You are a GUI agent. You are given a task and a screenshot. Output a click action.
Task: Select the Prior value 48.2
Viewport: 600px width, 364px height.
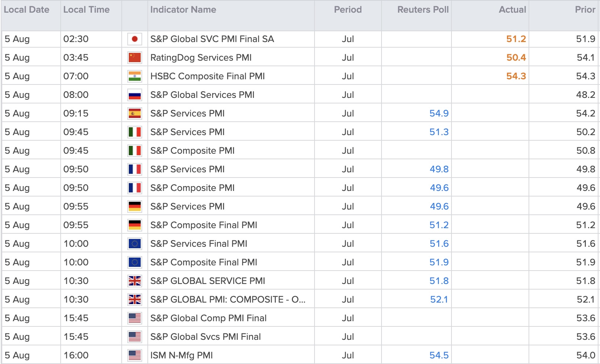coord(585,95)
